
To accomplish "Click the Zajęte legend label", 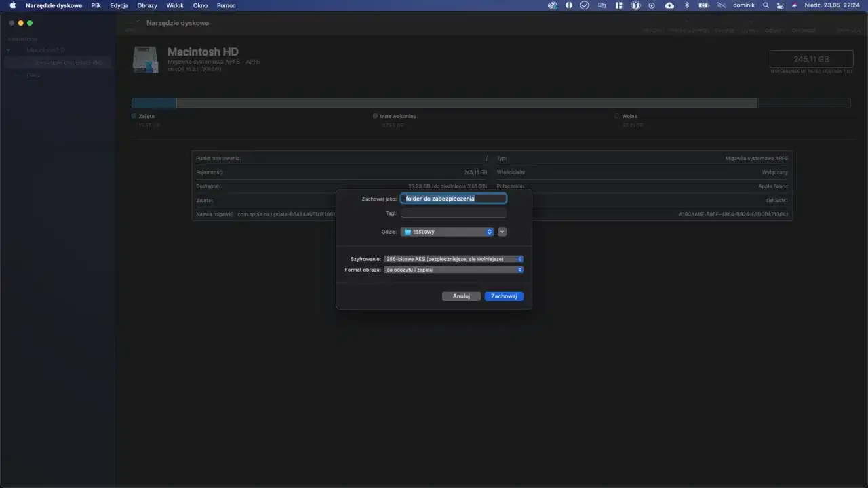I will 146,116.
